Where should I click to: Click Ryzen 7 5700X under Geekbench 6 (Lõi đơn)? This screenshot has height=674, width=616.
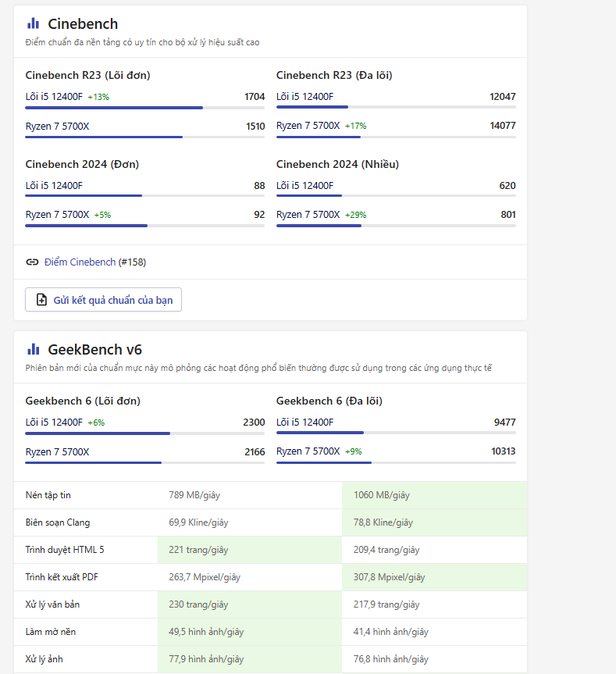coord(57,451)
